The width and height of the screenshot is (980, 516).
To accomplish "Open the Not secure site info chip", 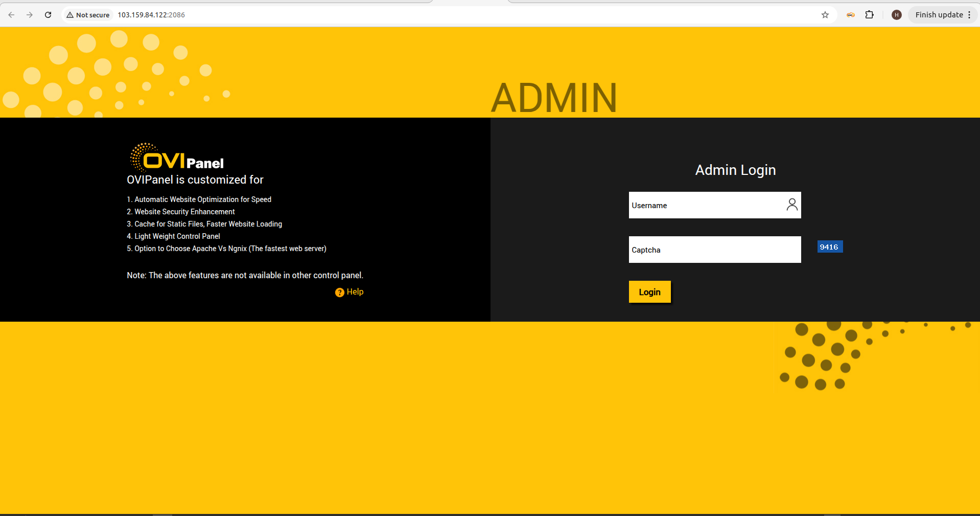I will [x=88, y=15].
